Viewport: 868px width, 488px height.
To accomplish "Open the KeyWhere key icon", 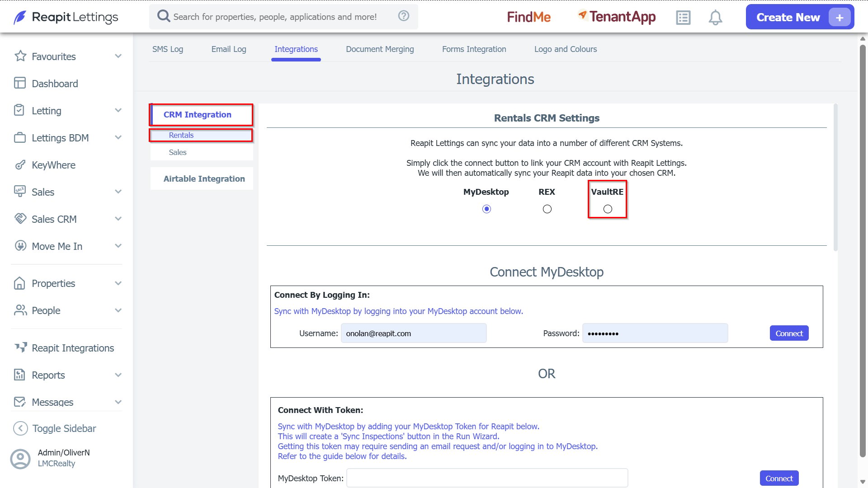I will [20, 165].
